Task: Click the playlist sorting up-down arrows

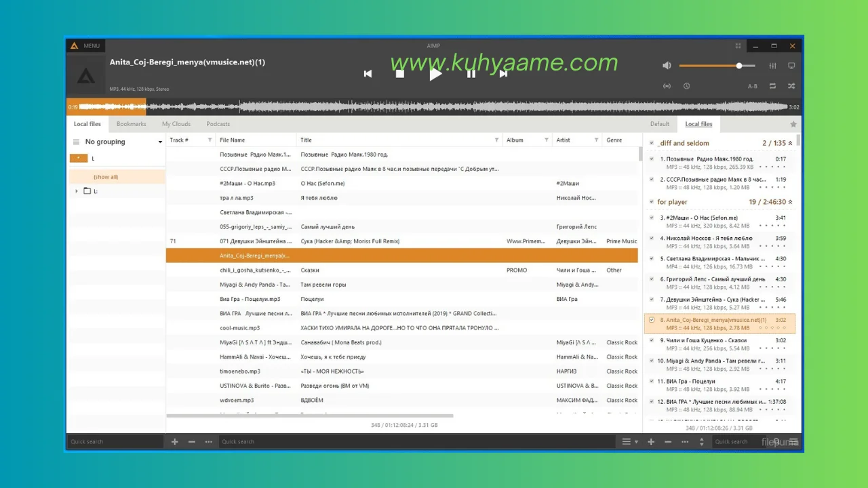Action: tap(702, 442)
